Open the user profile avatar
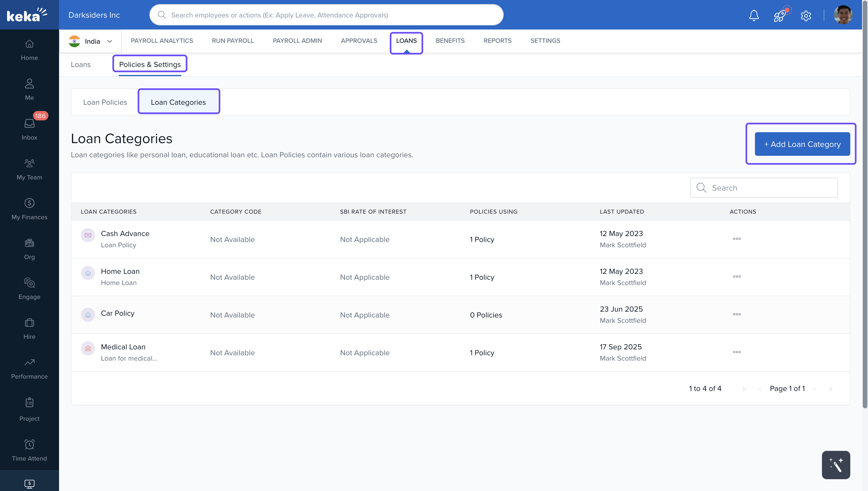The width and height of the screenshot is (868, 491). (842, 15)
